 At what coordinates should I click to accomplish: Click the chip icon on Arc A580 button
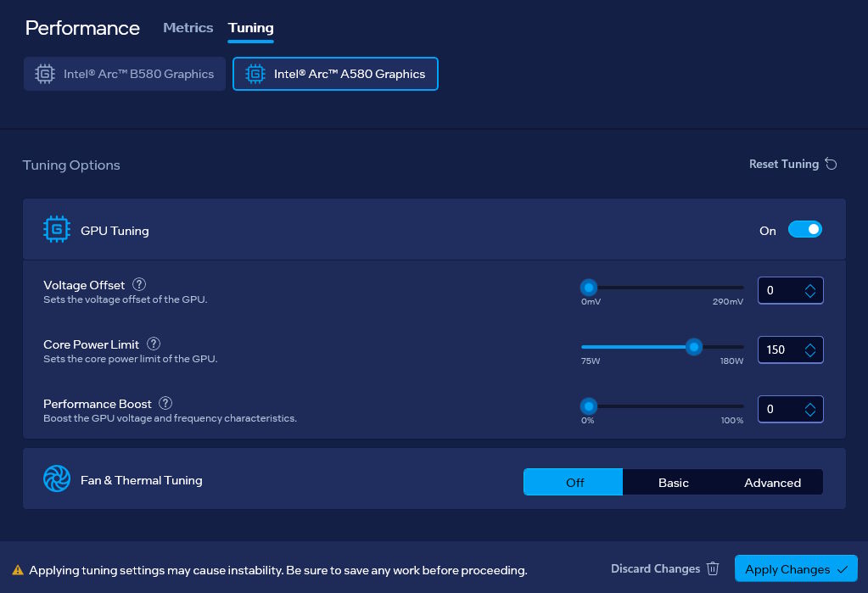tap(255, 74)
